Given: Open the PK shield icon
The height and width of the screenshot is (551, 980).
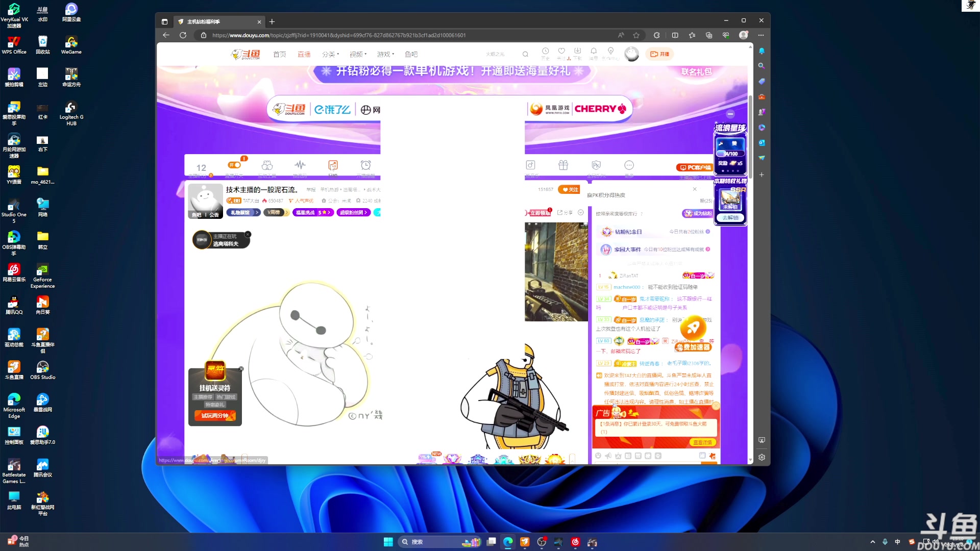Looking at the screenshot, I should (x=596, y=165).
